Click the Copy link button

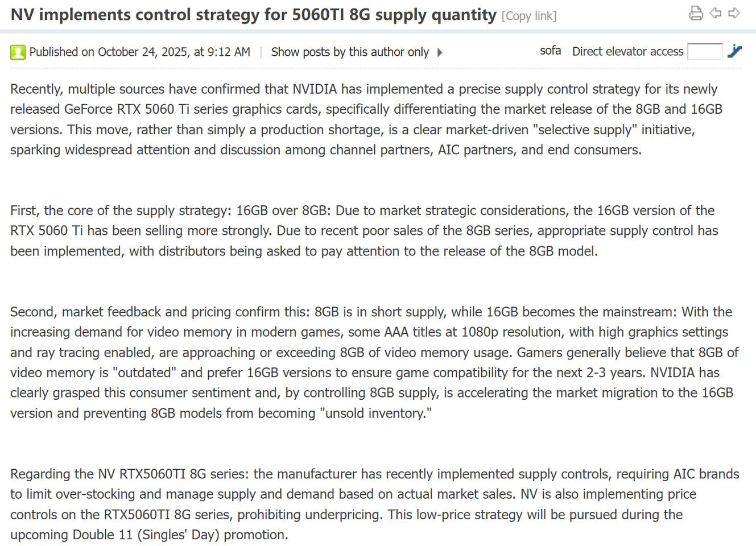pos(528,16)
